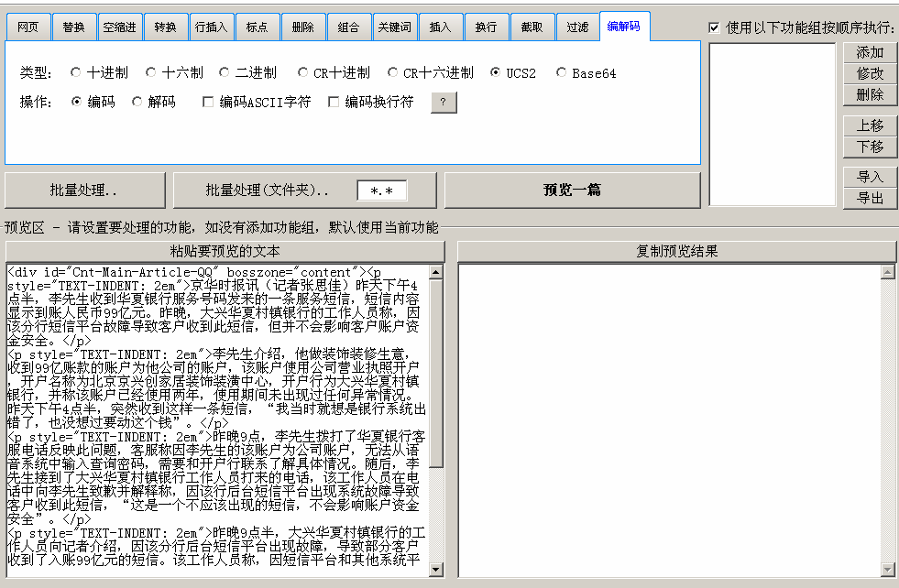Select the UCS2 encoding type
Image resolution: width=899 pixels, height=588 pixels.
pyautogui.click(x=496, y=73)
